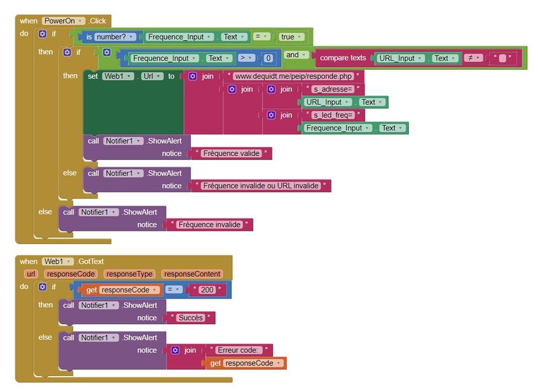Click the gear icon on the outermost if block
Screen dimensions: 538x392
coord(43,34)
